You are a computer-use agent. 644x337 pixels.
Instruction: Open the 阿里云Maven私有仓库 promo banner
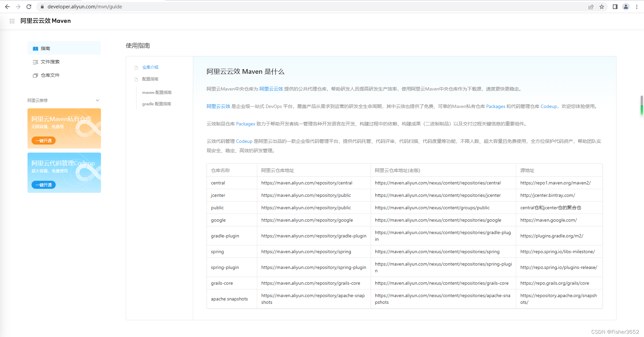64,128
